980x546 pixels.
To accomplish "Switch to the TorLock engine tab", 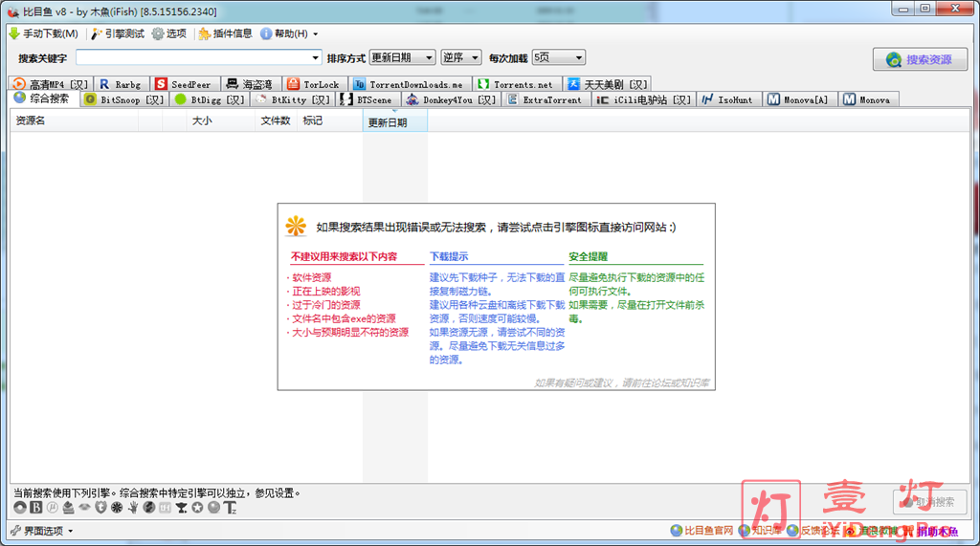I will pyautogui.click(x=313, y=84).
